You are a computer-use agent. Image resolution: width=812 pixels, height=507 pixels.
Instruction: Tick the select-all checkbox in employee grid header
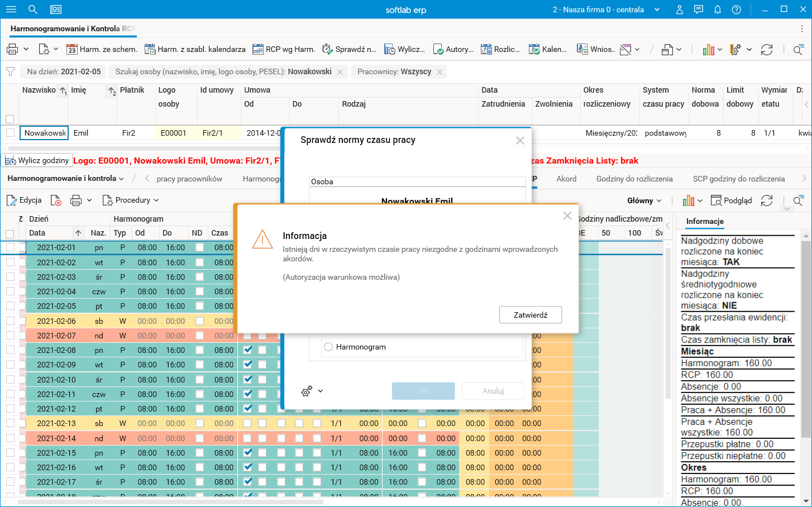click(9, 119)
